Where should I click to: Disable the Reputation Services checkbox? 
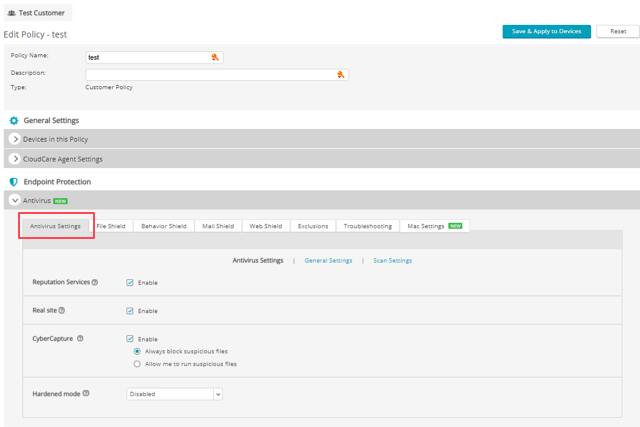(131, 283)
